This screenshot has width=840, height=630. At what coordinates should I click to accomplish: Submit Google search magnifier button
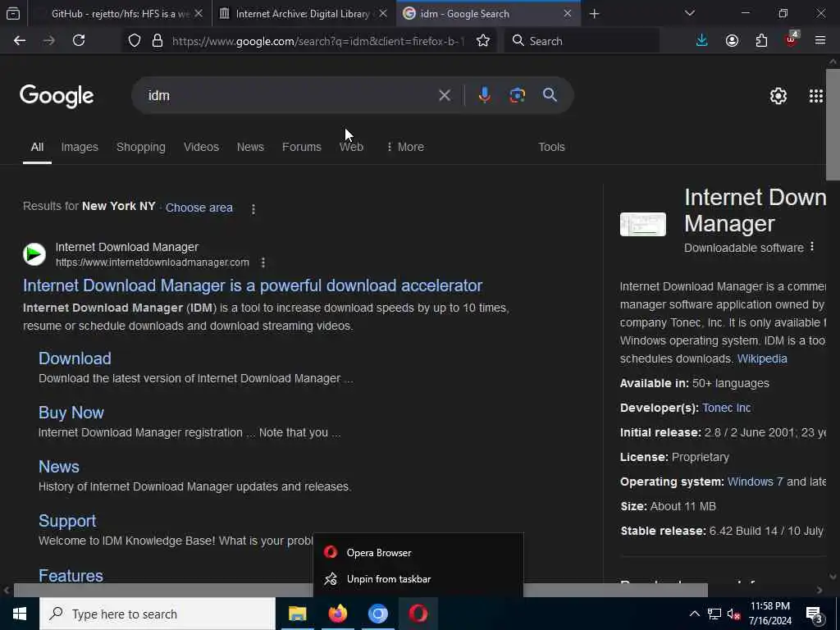(550, 95)
